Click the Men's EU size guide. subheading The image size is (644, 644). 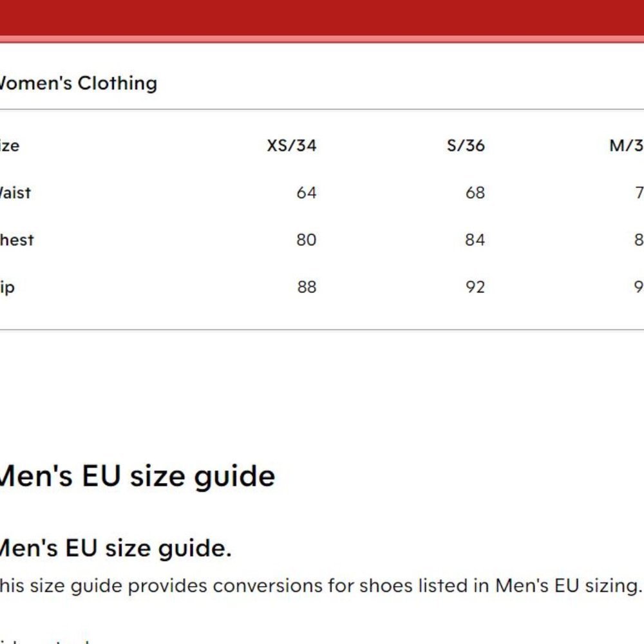(x=115, y=548)
